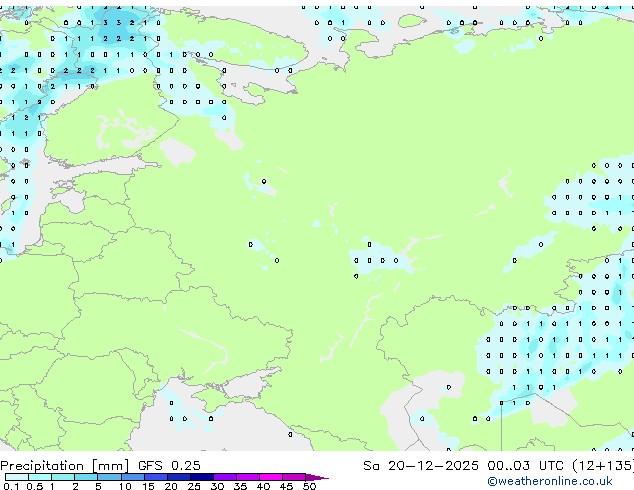Click the 20–25 mm legend swatch

tap(178, 477)
